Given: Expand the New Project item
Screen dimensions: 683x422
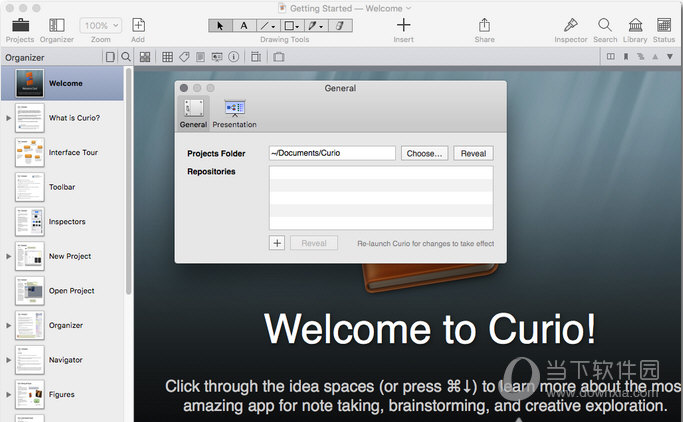Looking at the screenshot, I should coord(8,256).
